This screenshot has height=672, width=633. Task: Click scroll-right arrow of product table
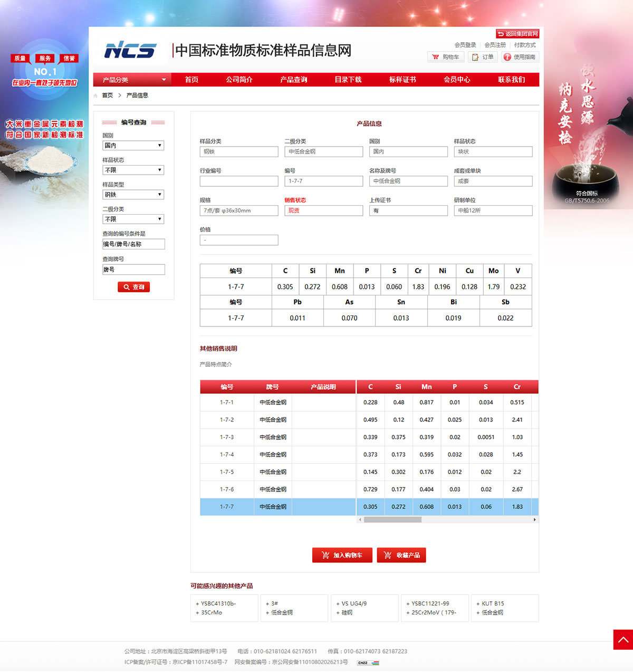pos(534,520)
